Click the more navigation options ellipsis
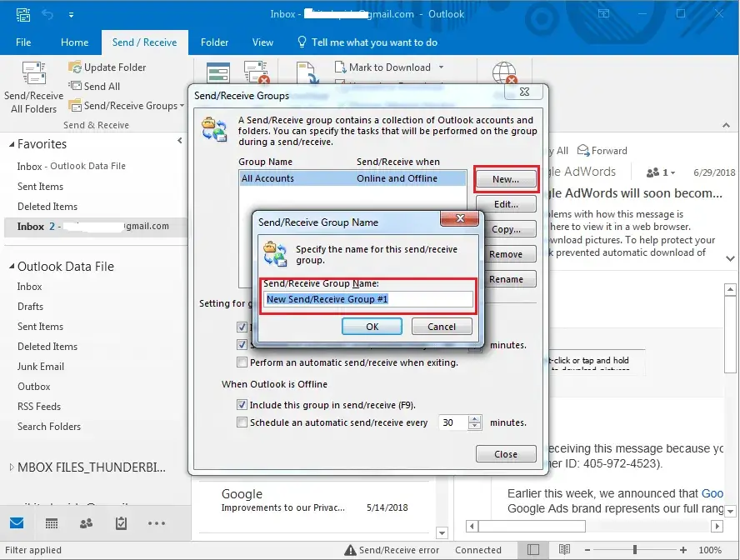 point(156,522)
